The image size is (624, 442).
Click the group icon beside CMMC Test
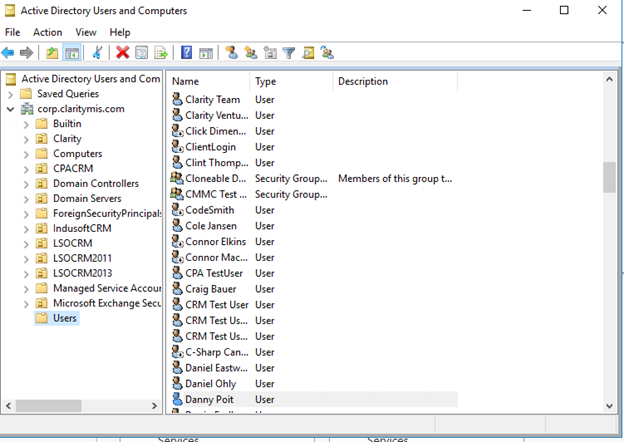[x=177, y=194]
